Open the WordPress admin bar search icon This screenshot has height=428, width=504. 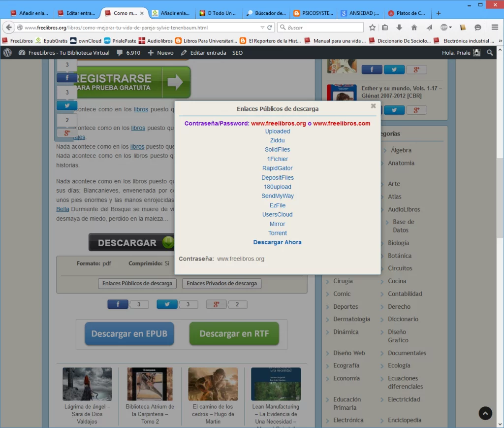point(490,53)
